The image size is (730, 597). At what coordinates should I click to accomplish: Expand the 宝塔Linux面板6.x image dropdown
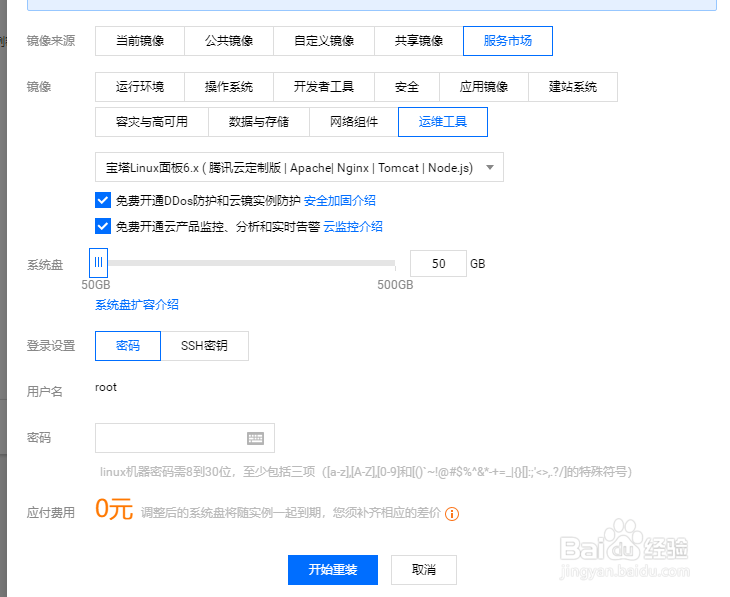pos(299,167)
